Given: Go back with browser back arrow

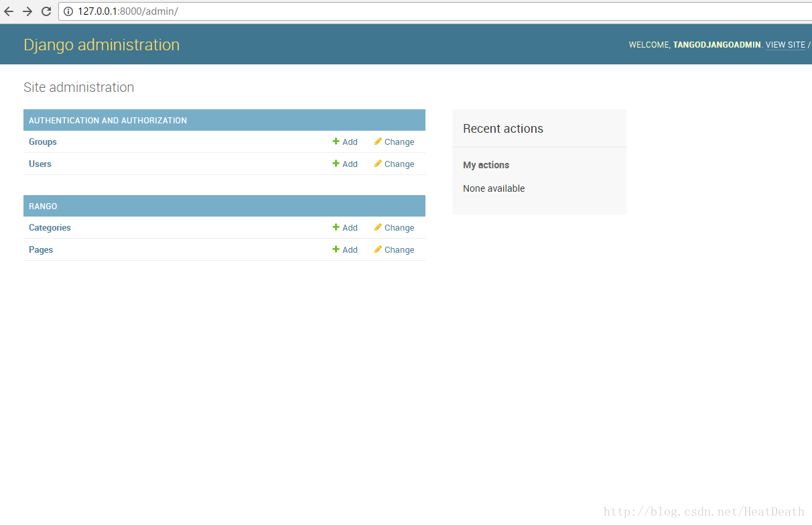Looking at the screenshot, I should 9,11.
